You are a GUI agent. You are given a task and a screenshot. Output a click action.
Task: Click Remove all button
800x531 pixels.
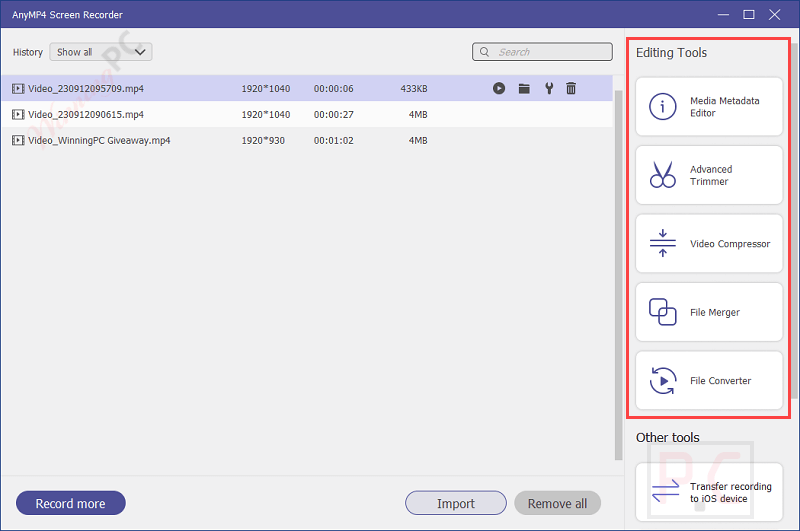click(557, 503)
